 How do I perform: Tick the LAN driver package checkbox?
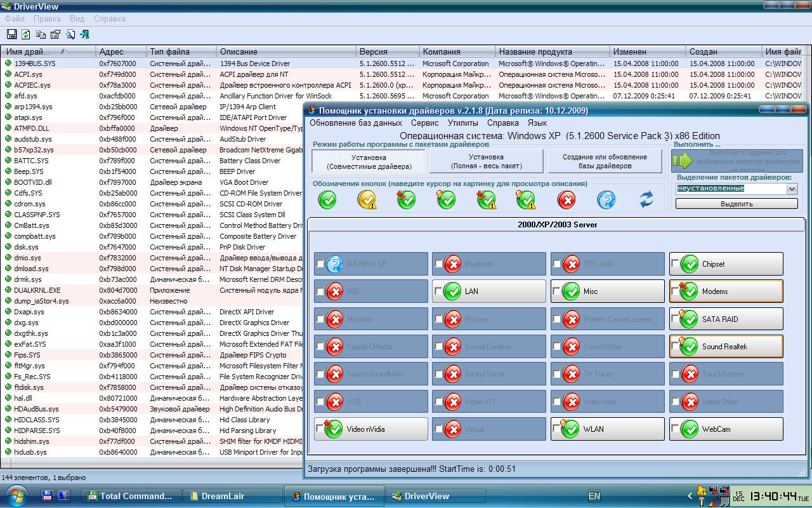[x=438, y=291]
